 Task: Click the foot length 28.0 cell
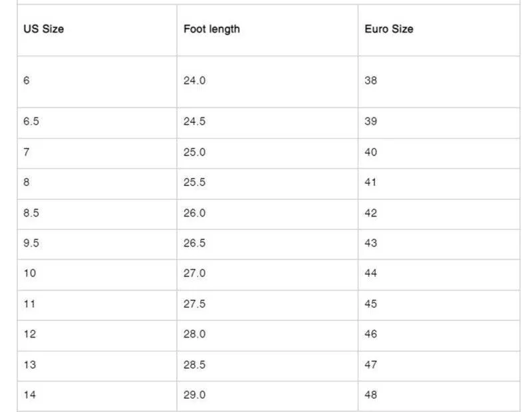point(267,336)
